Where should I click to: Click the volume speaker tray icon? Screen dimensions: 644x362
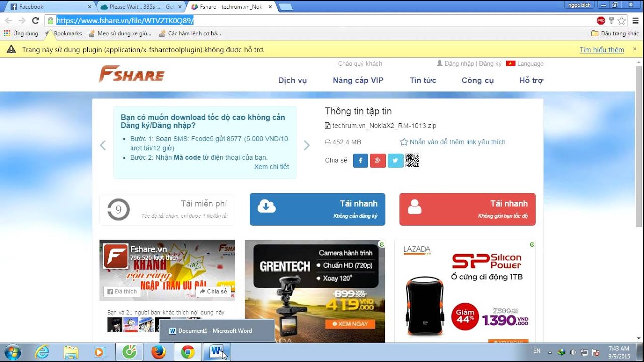click(x=573, y=352)
